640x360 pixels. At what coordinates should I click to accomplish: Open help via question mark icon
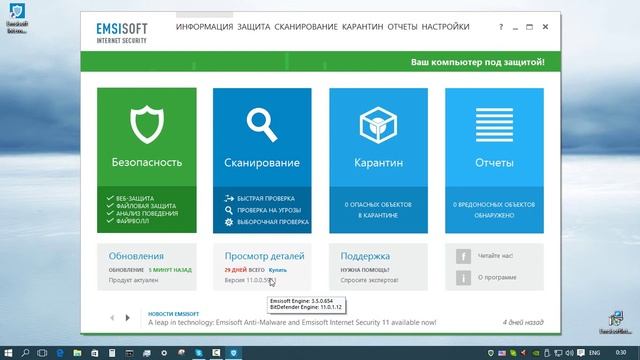[501, 27]
